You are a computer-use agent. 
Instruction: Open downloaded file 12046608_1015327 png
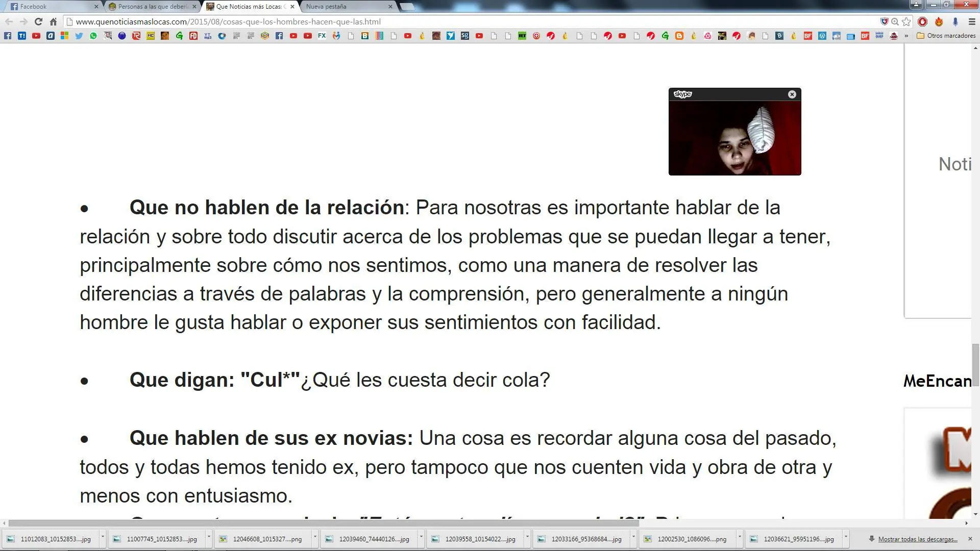pos(263,539)
